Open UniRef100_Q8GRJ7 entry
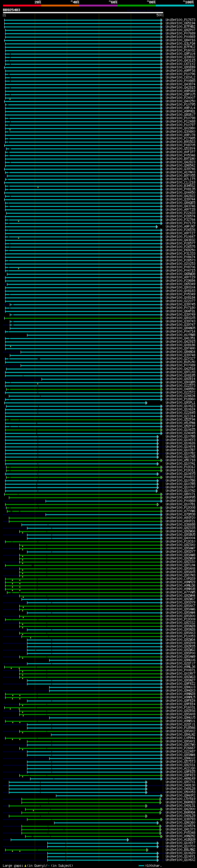 [x=180, y=115]
